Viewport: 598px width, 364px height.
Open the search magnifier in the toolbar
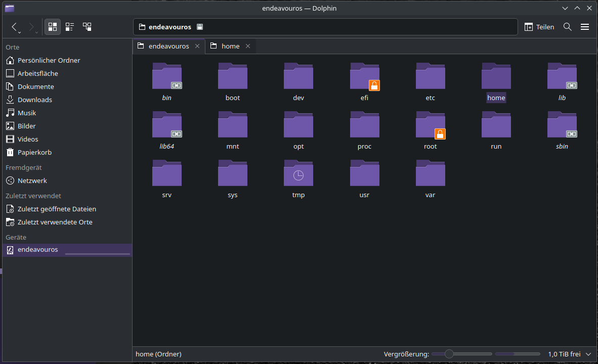[x=568, y=27]
